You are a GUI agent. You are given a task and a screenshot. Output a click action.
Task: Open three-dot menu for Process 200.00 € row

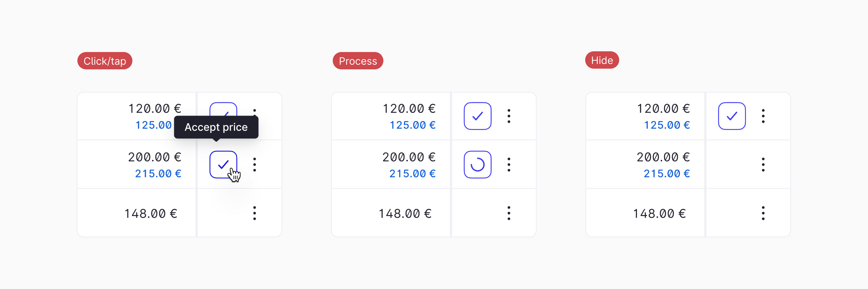(x=509, y=164)
